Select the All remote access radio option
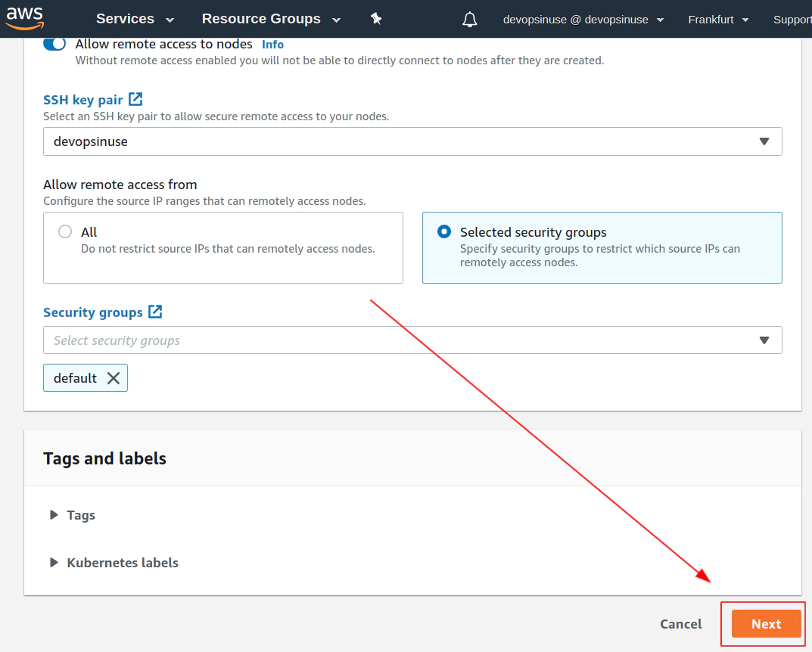812x652 pixels. [x=65, y=231]
